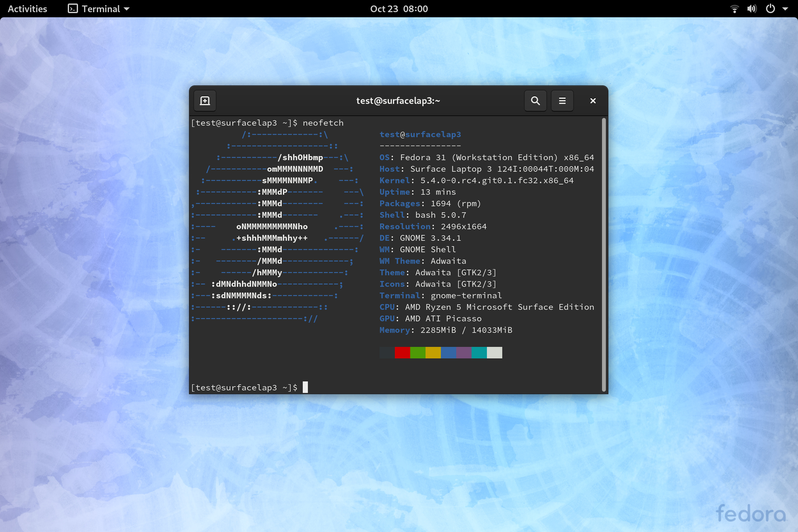This screenshot has width=798, height=532.
Task: Click the green color block
Action: click(x=418, y=353)
